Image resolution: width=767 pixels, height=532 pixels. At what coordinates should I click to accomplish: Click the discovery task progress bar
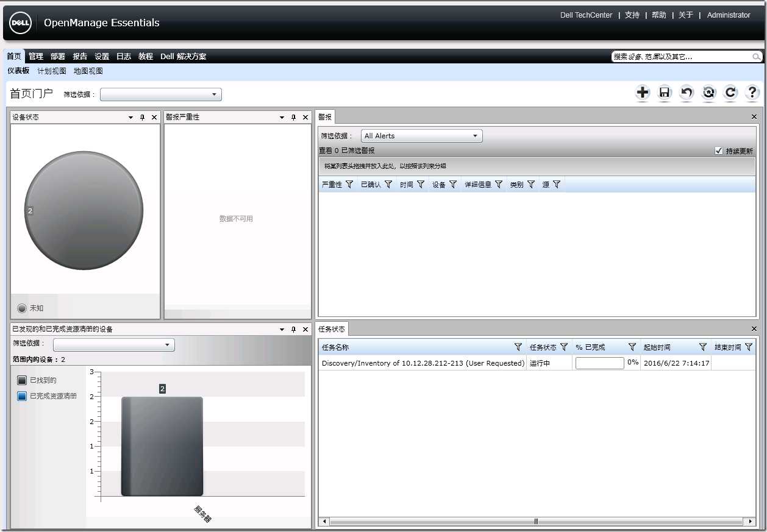[600, 363]
